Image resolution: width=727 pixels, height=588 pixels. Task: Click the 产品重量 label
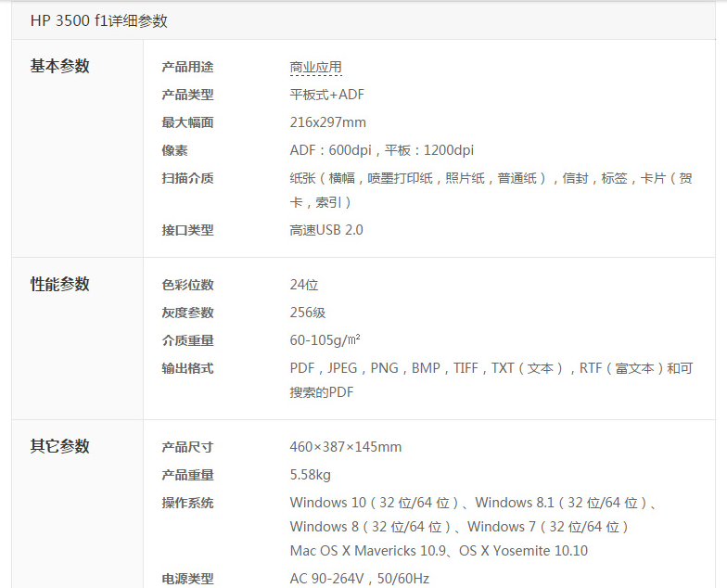tap(187, 475)
